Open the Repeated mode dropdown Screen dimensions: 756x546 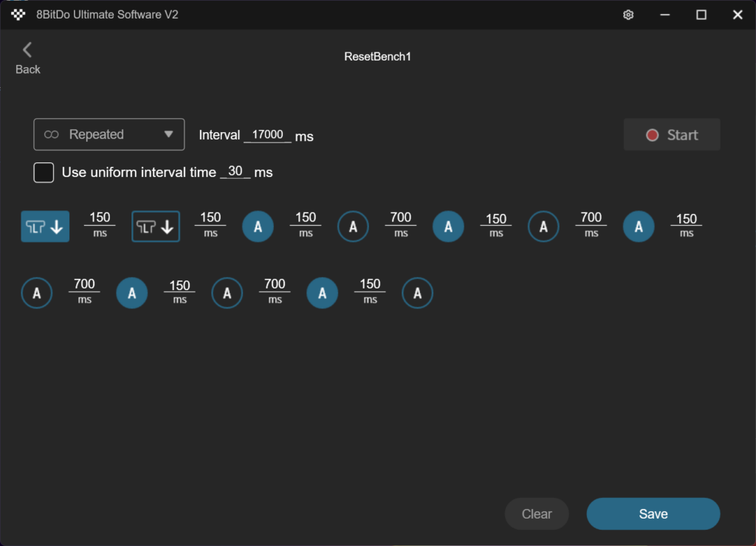(x=109, y=134)
